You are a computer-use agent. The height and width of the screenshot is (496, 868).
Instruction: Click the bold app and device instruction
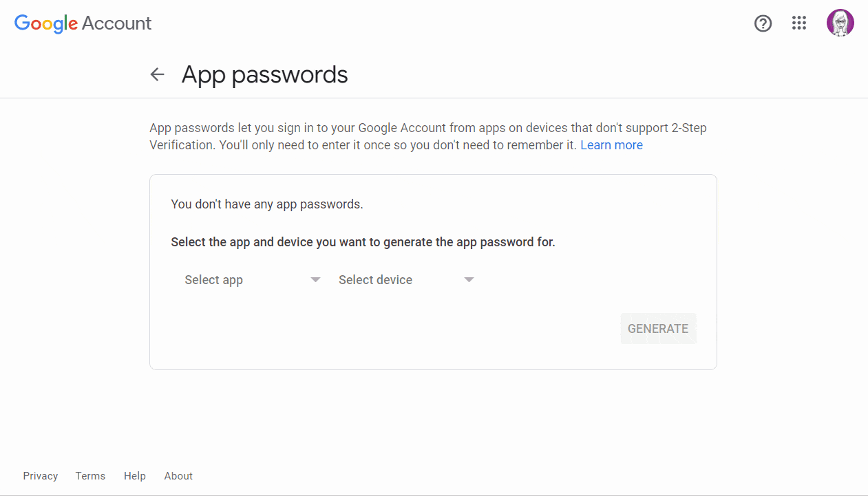363,242
